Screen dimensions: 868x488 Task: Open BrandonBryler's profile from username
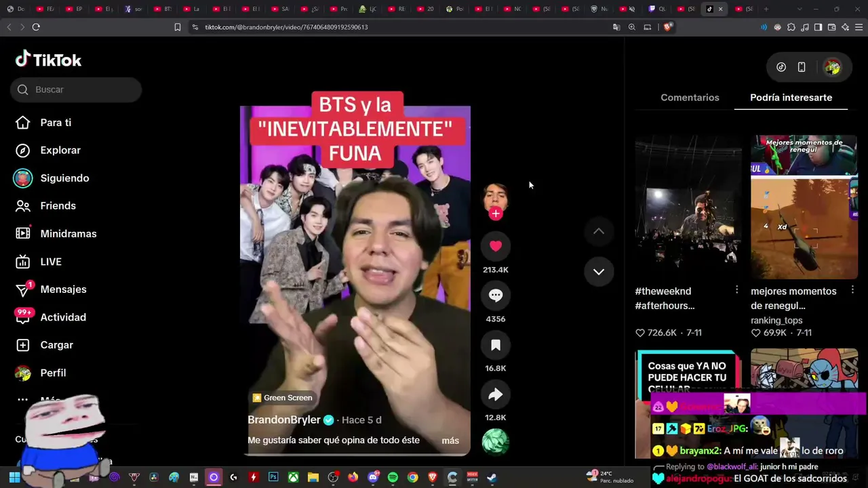coord(283,420)
